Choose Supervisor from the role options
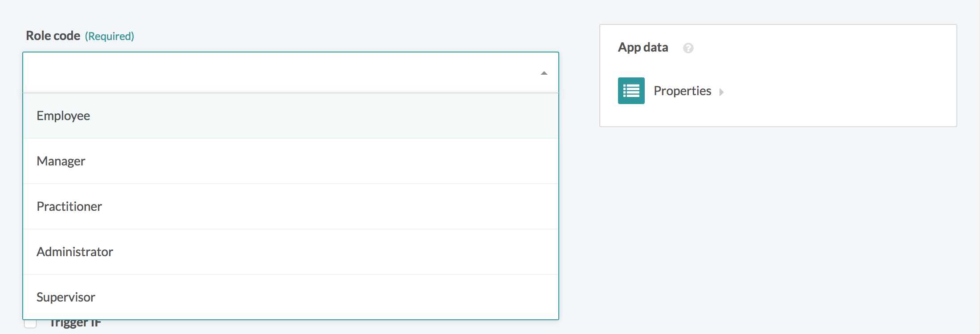Image resolution: width=980 pixels, height=334 pixels. (65, 297)
